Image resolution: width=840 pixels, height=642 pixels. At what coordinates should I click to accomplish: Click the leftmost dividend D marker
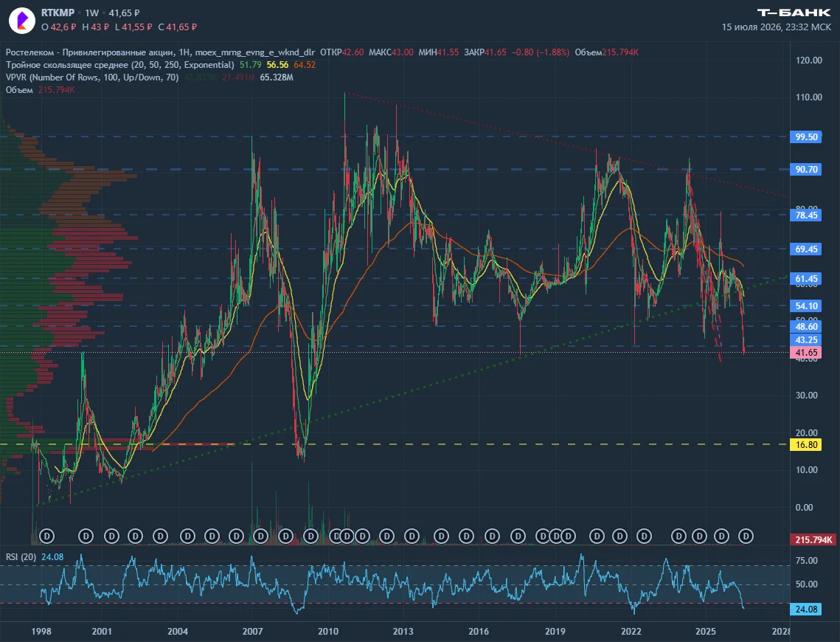47,536
